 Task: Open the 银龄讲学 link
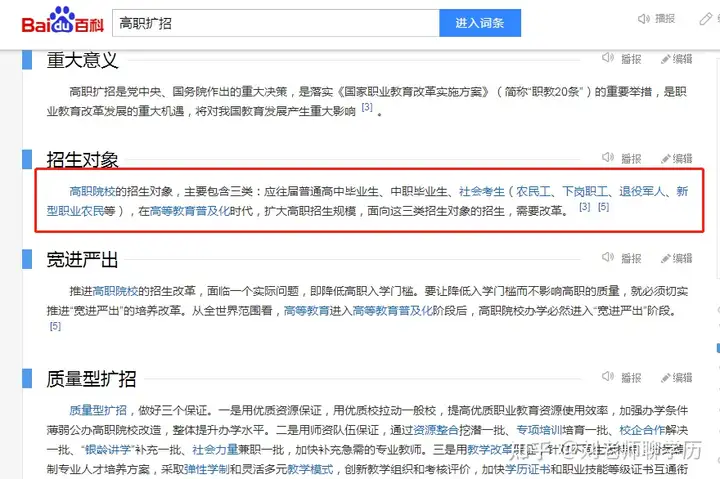point(108,450)
